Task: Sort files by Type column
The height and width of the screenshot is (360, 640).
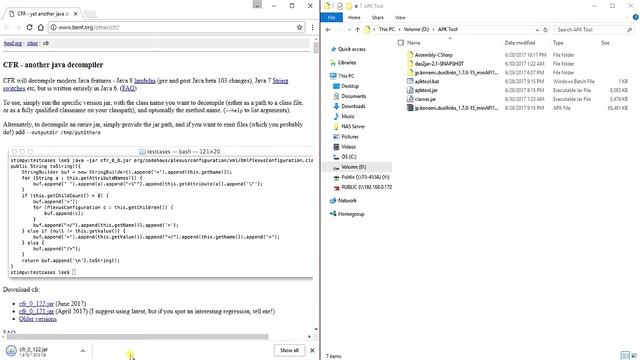Action: coord(558,43)
